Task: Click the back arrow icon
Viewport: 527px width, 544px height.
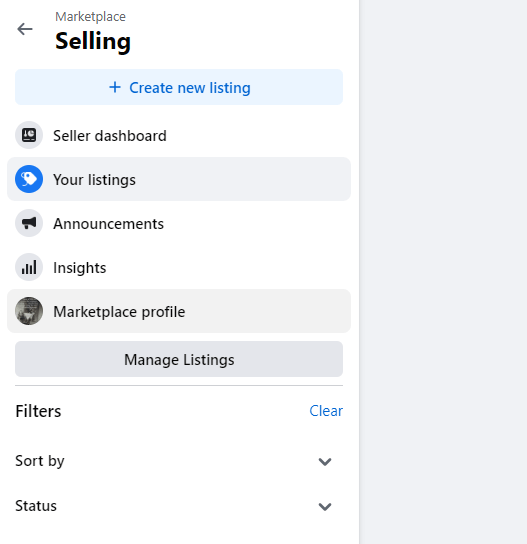Action: pos(25,29)
